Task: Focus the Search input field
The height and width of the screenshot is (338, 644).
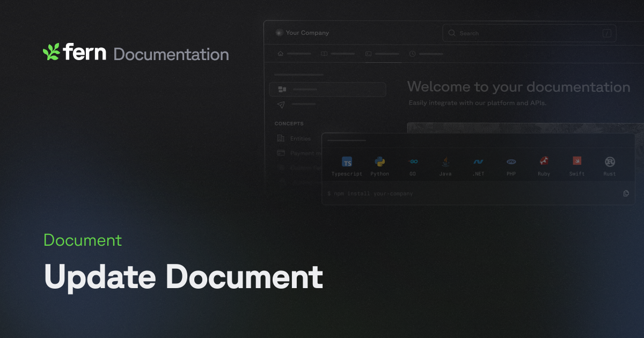Action: [529, 33]
